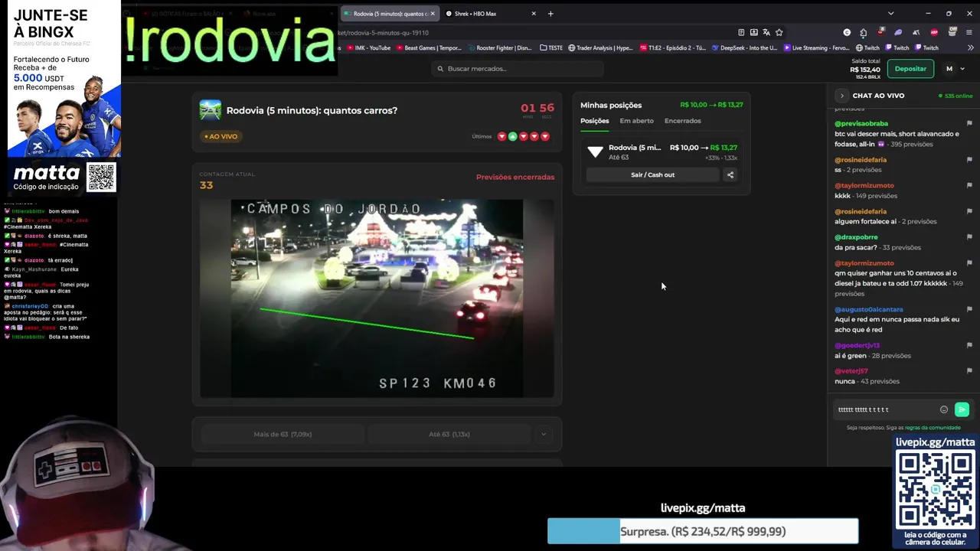Click the Rodovia market road icon

(x=210, y=110)
